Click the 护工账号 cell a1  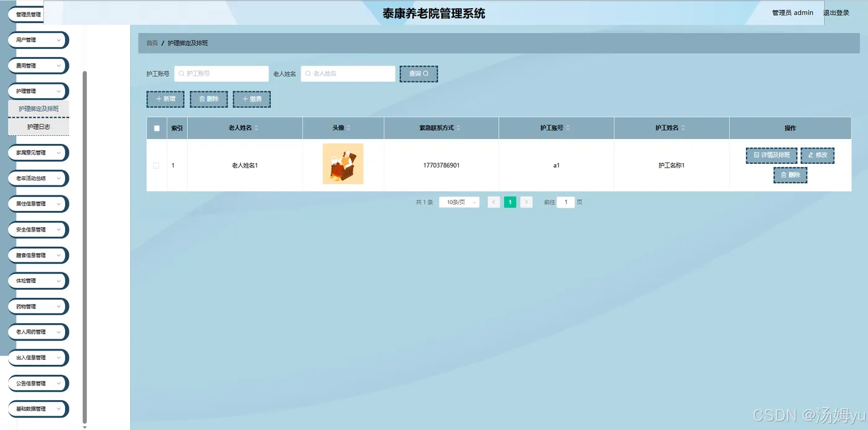(556, 166)
